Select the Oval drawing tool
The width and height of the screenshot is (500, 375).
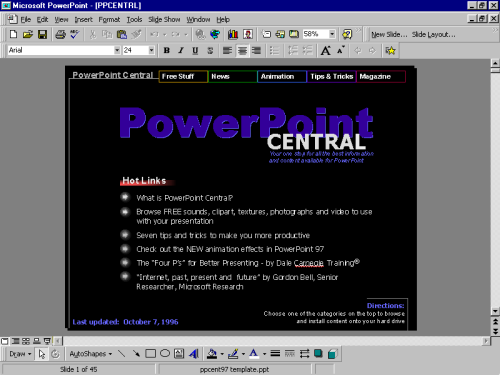[x=165, y=354]
